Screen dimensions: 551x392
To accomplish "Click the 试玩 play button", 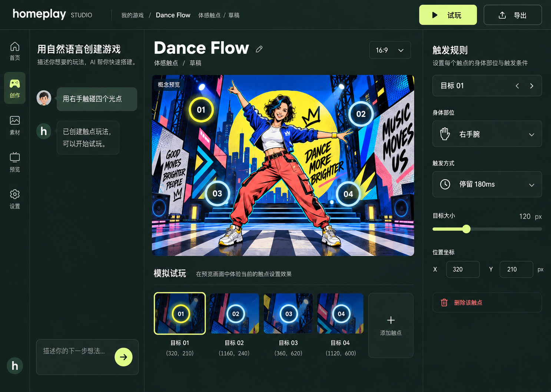I will pyautogui.click(x=448, y=15).
